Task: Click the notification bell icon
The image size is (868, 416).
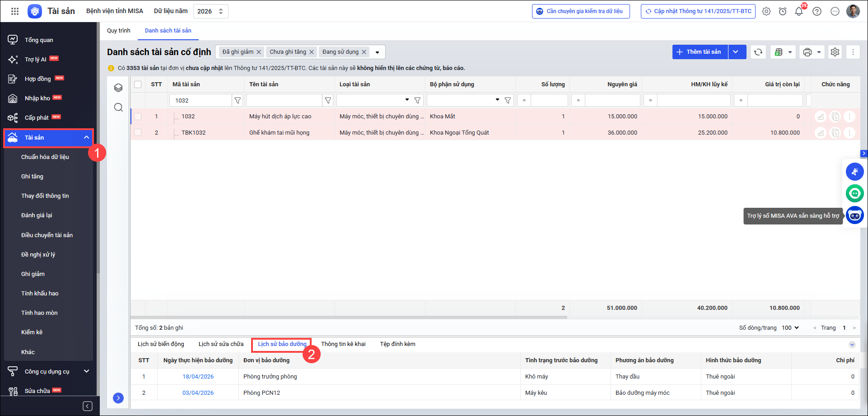Action: 798,11
